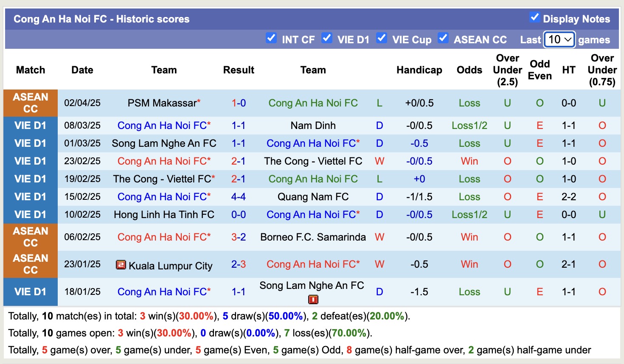Open the 4-4 result against Quang Nam FC

click(x=239, y=197)
